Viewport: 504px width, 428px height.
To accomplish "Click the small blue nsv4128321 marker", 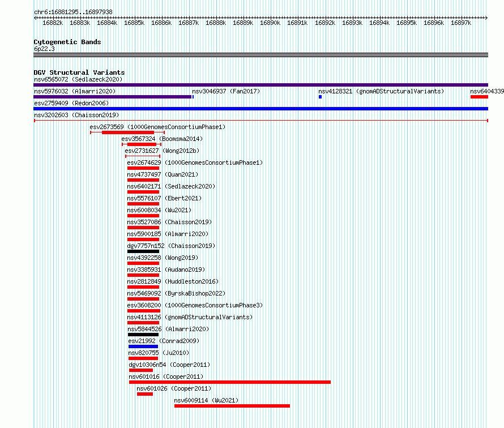I will click(x=320, y=97).
